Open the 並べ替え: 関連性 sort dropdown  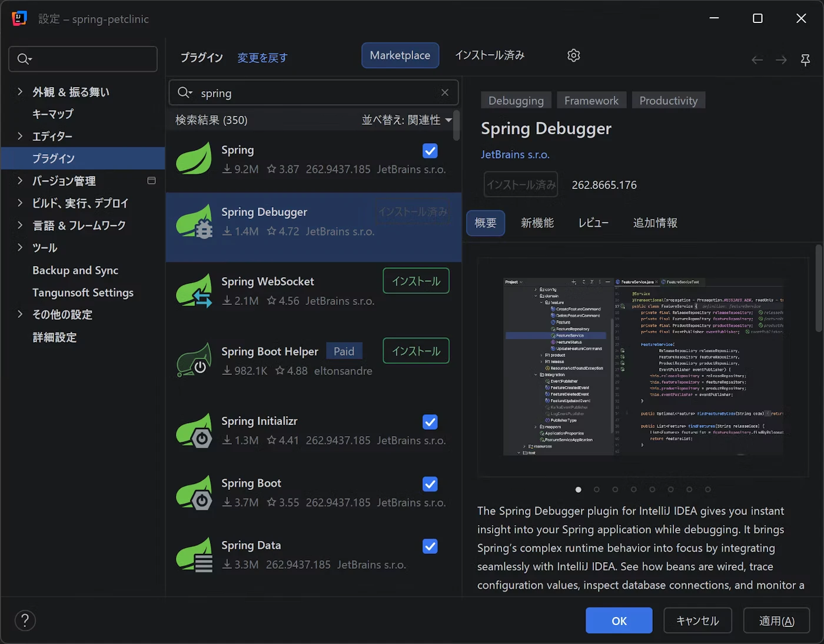tap(407, 120)
